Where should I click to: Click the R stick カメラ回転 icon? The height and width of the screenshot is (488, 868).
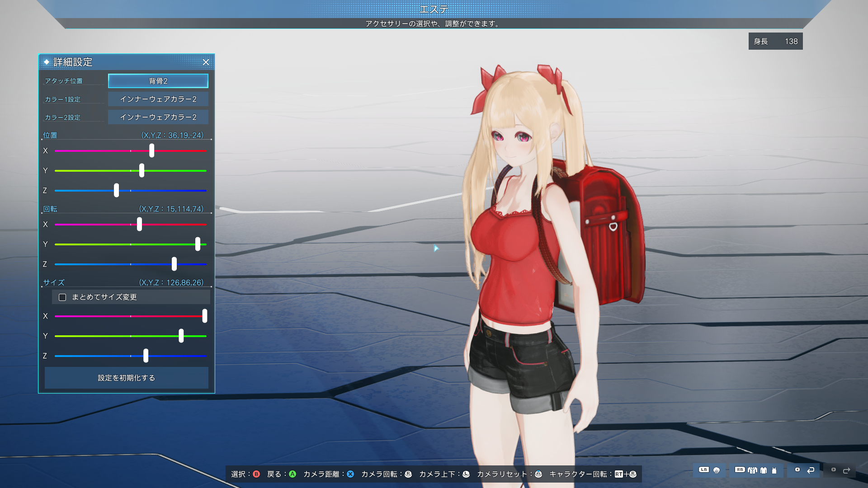(408, 474)
